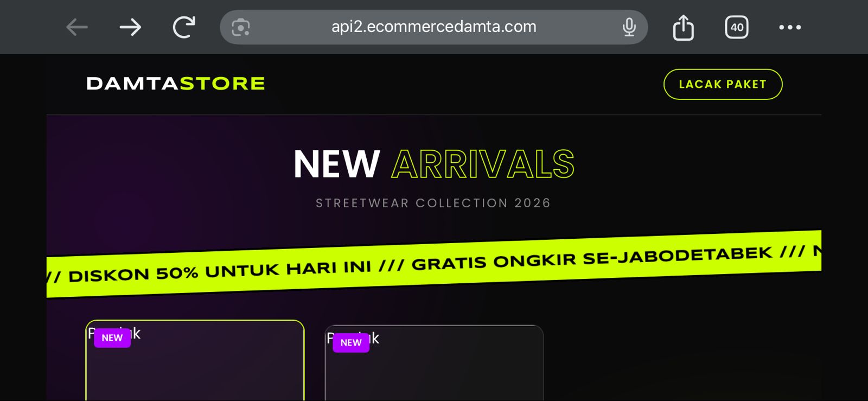The width and height of the screenshot is (868, 401).
Task: Open the share sheet icon
Action: tap(684, 27)
